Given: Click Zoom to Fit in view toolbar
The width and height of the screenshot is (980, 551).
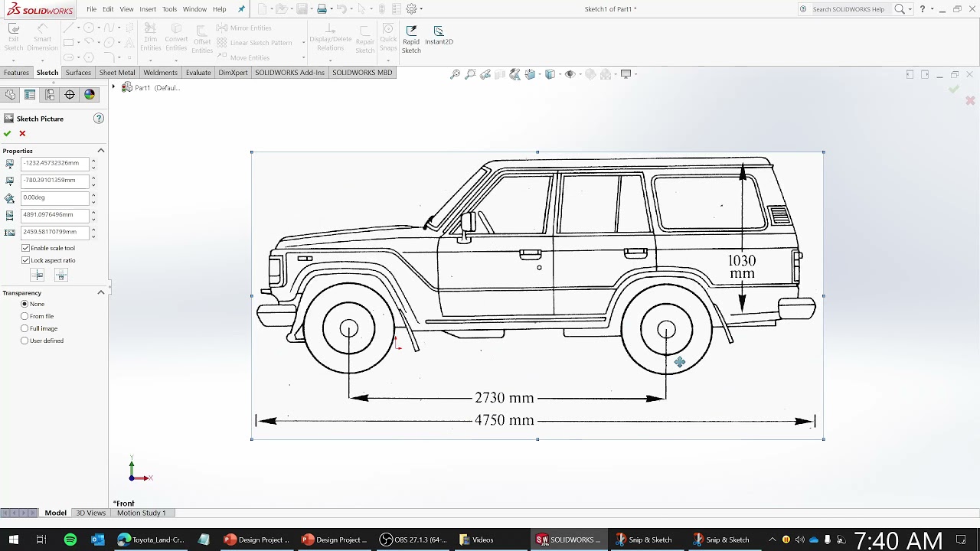Looking at the screenshot, I should 455,74.
